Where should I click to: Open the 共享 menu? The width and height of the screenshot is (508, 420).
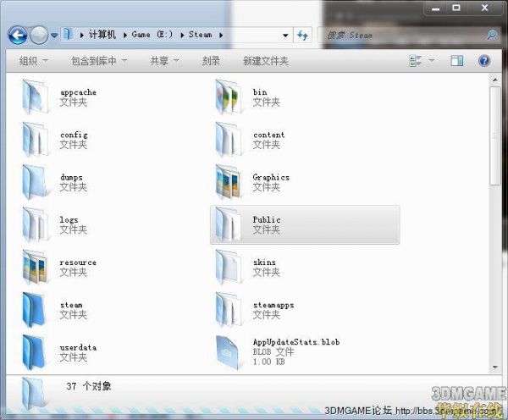[164, 61]
